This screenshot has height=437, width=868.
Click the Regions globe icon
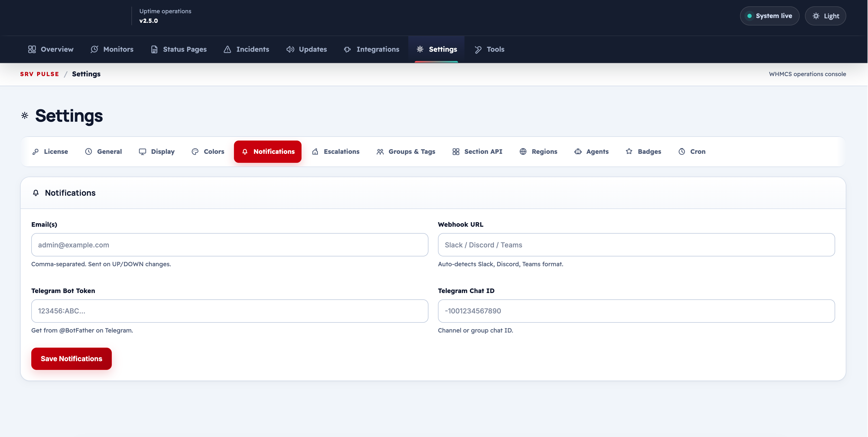click(x=523, y=152)
